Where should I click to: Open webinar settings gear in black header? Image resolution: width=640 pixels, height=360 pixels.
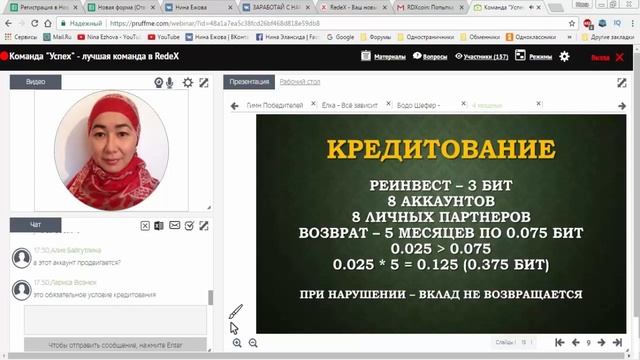click(564, 56)
